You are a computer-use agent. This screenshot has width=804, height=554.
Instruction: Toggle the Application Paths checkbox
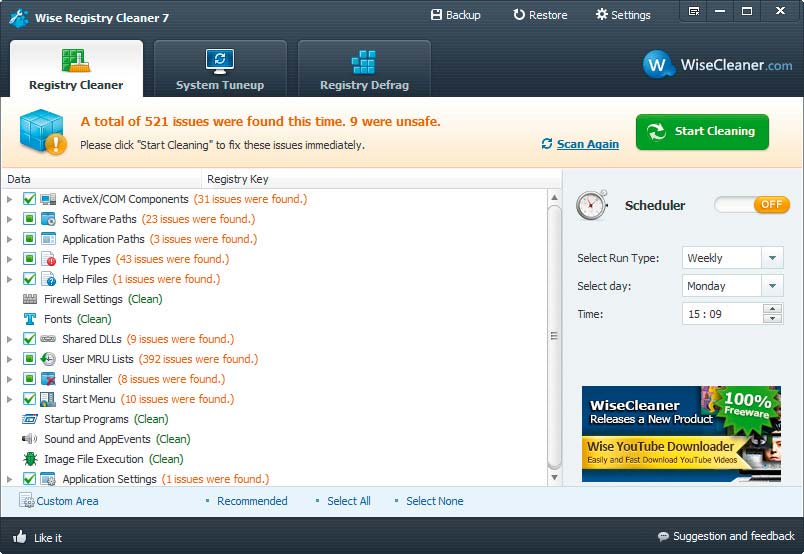click(29, 239)
